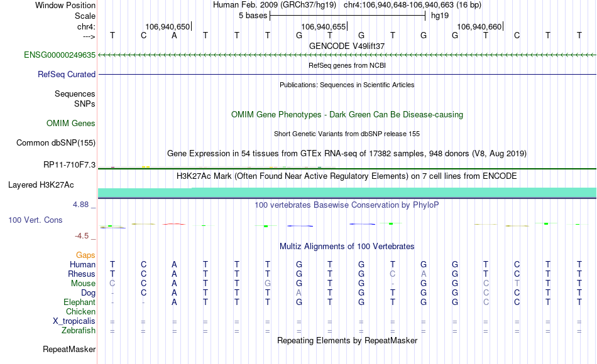
Task: Click Gene Expression in 54 tissues title
Action: (347, 153)
